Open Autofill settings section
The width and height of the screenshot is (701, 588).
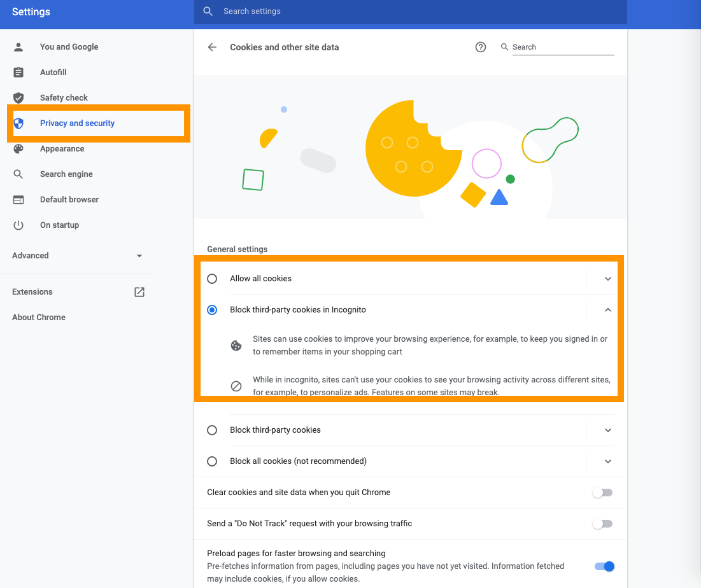point(53,73)
